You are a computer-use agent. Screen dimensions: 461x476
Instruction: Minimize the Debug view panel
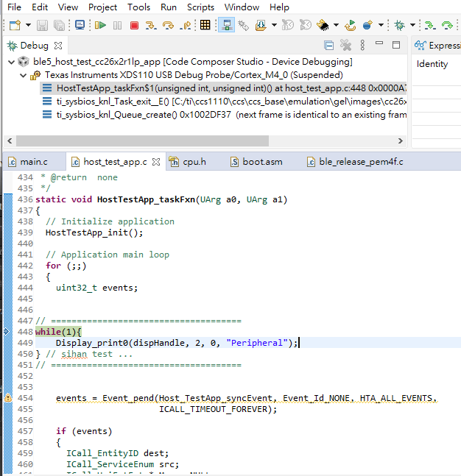tap(379, 43)
